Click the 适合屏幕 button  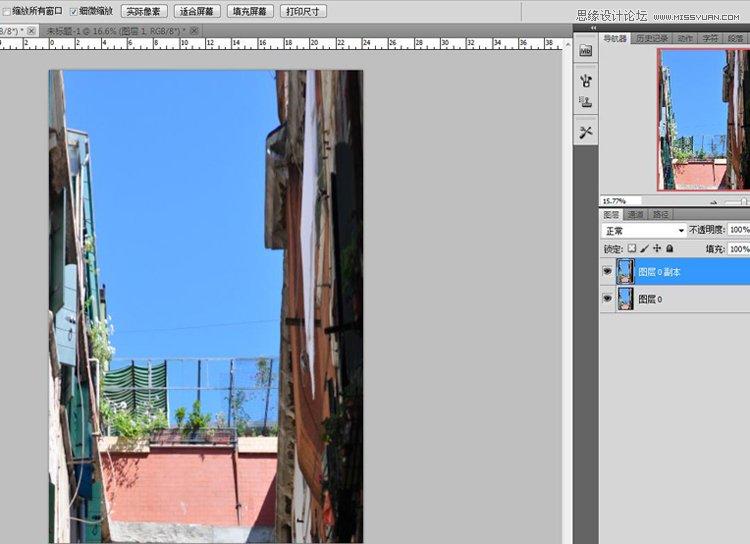coord(196,11)
